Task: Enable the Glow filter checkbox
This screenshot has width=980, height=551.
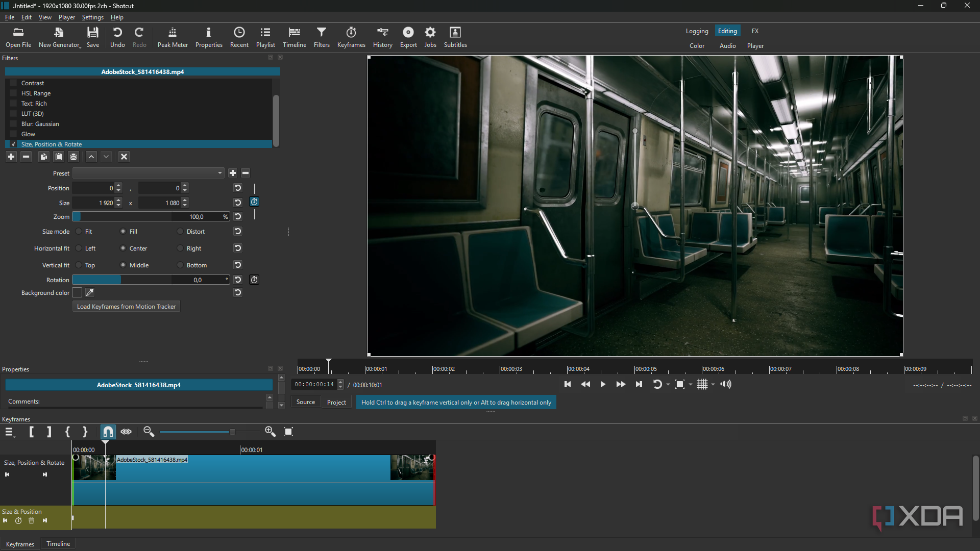Action: coord(14,134)
